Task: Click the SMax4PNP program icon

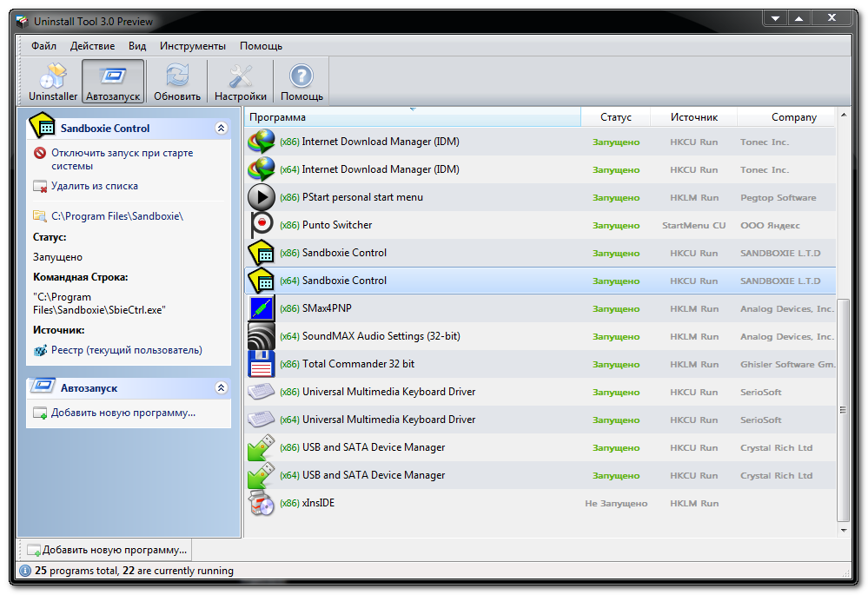Action: click(262, 308)
